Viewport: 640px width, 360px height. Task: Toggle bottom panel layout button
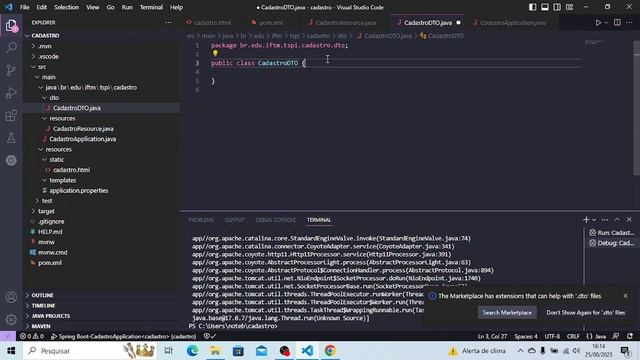tap(545, 7)
